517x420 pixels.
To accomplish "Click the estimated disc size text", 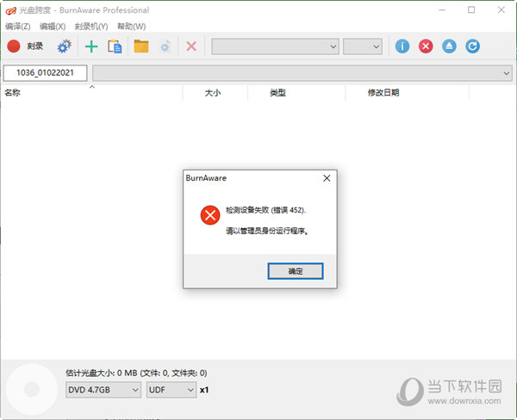I will 136,373.
